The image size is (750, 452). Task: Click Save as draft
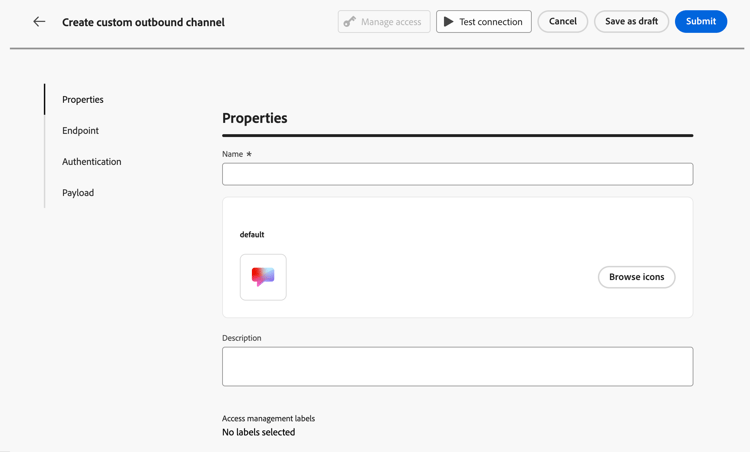tap(631, 22)
